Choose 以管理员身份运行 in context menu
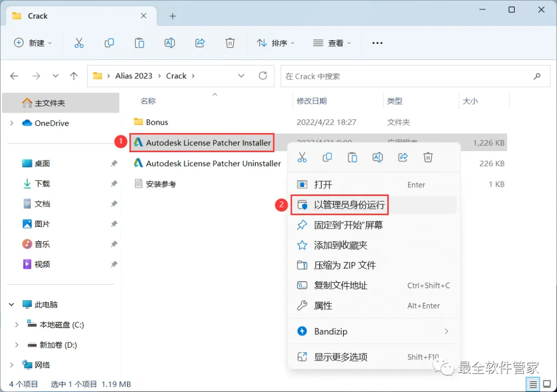The image size is (557, 392). [x=374, y=205]
